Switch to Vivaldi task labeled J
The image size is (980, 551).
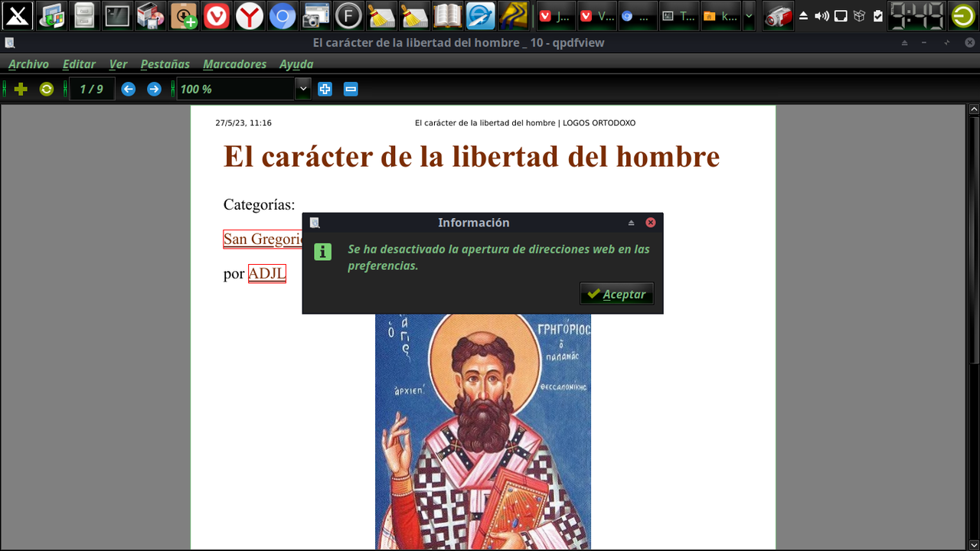tap(554, 15)
